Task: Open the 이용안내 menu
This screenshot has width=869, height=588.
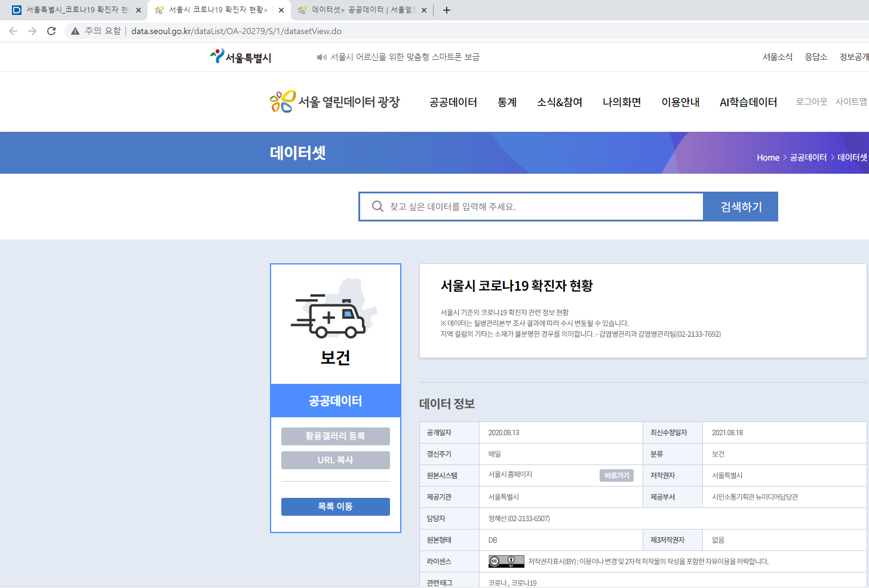Action: 680,102
